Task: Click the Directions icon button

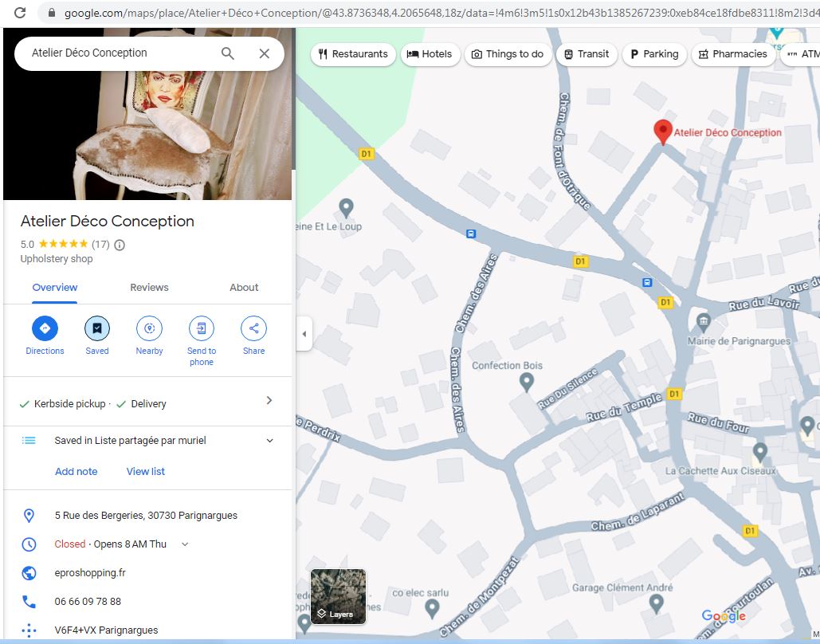Action: click(45, 328)
